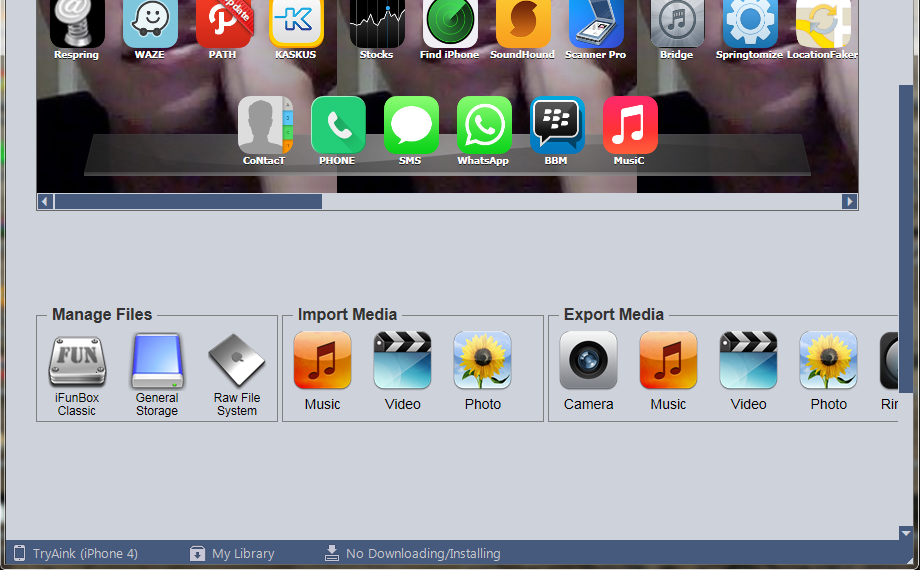Image resolution: width=920 pixels, height=570 pixels.
Task: Select the PATH app icon
Action: [x=223, y=23]
